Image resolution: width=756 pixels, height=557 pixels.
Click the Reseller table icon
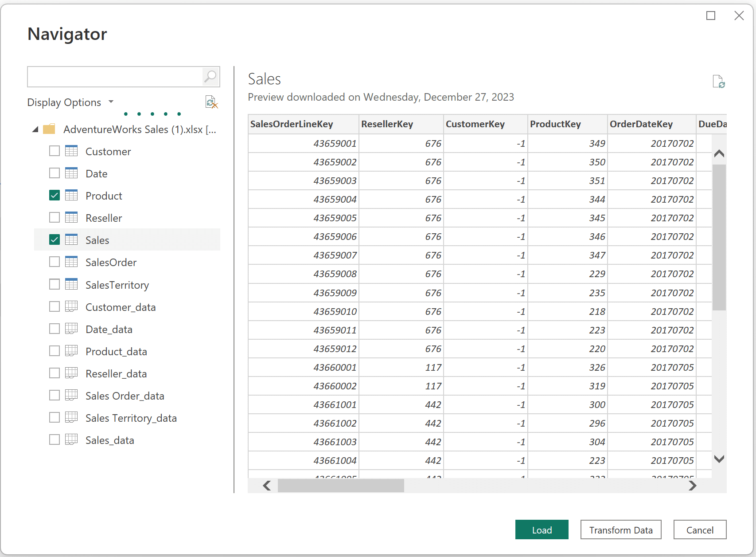71,218
